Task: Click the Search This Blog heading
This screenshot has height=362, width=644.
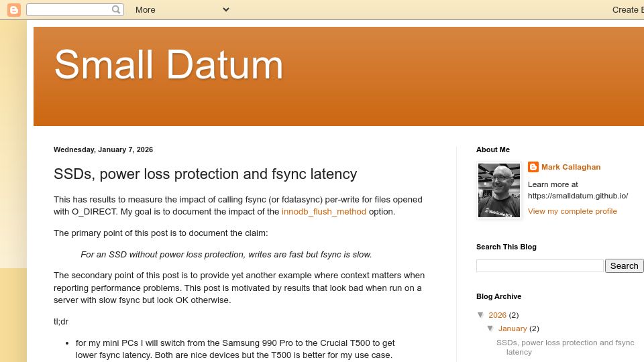Action: 506,247
